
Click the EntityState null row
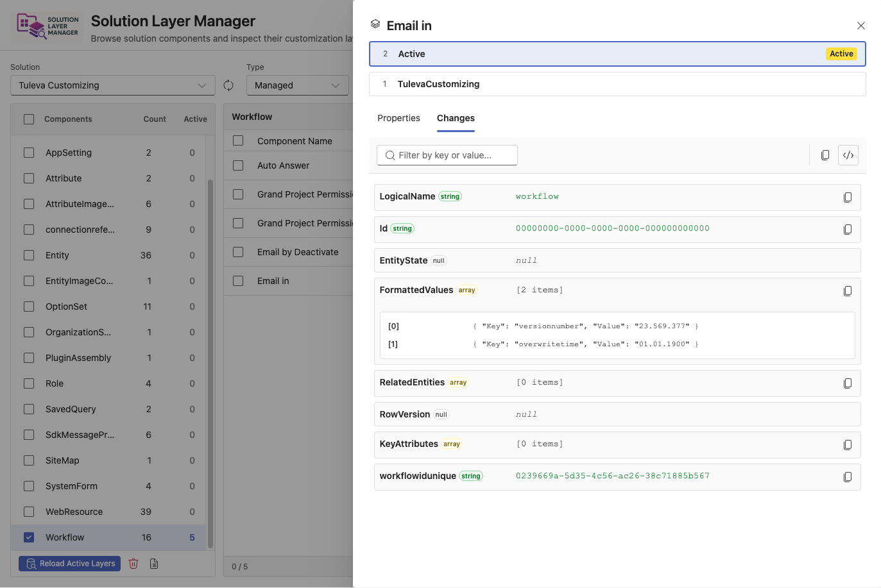click(x=617, y=260)
